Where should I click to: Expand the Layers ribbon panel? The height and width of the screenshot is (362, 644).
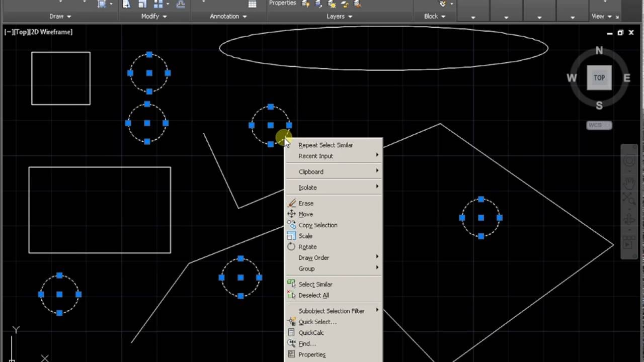pos(340,16)
